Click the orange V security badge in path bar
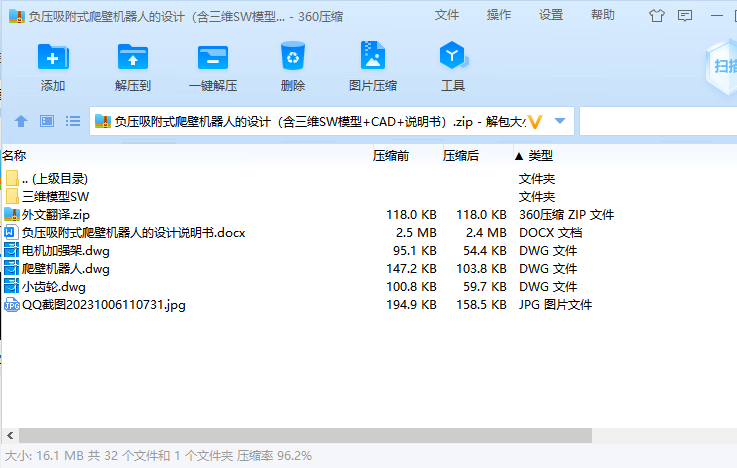Viewport: 737px width, 468px height. pyautogui.click(x=535, y=122)
